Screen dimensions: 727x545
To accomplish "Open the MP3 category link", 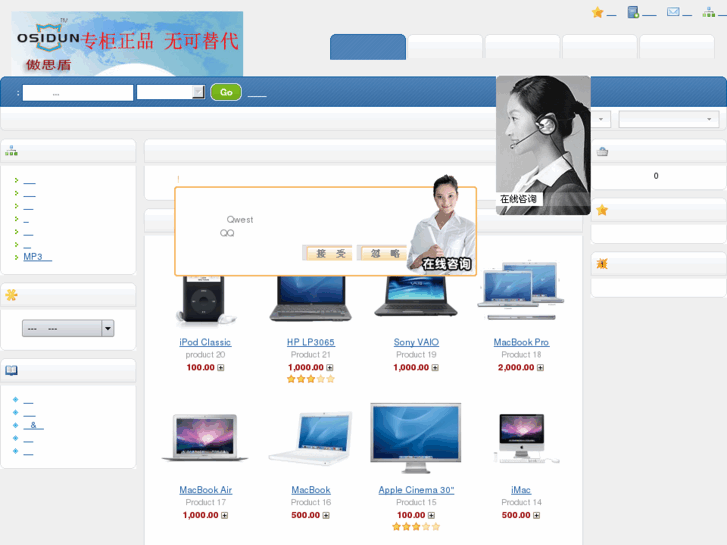I will coord(38,256).
